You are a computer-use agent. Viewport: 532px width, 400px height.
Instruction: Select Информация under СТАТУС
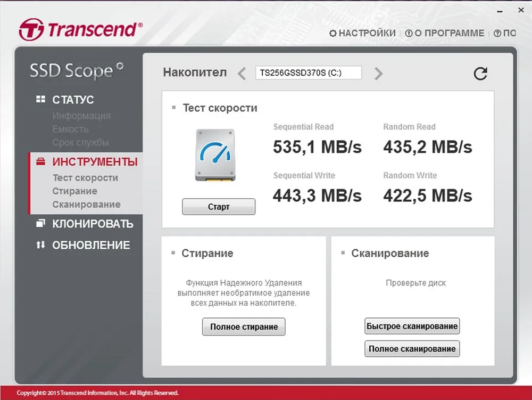pos(81,116)
